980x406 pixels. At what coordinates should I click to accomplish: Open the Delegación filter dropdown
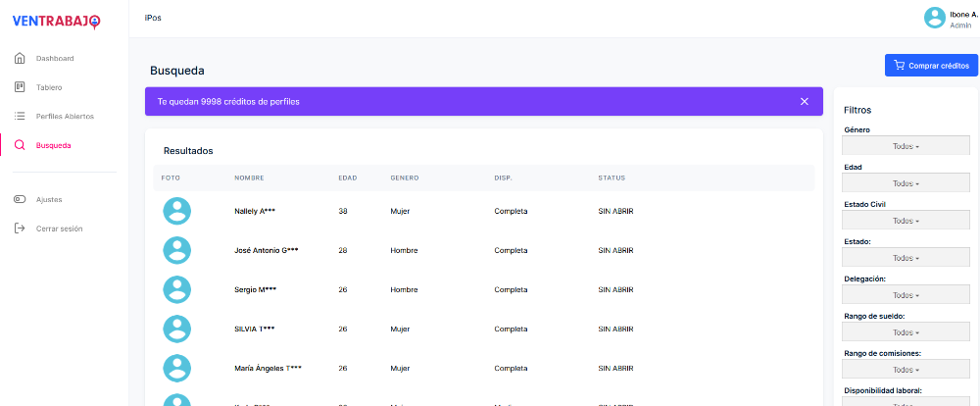(906, 295)
